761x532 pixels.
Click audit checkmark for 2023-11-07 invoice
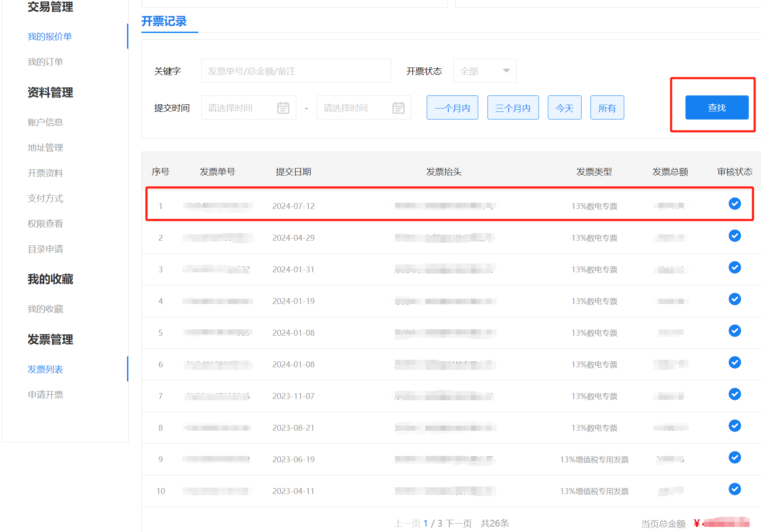tap(734, 394)
